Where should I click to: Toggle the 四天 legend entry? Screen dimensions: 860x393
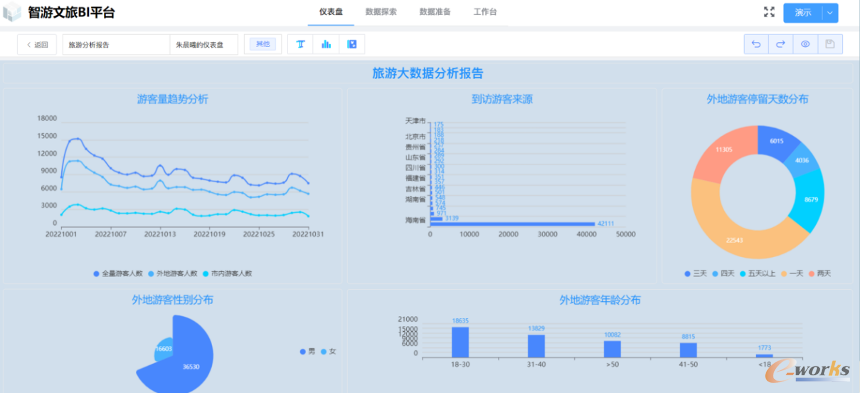[x=723, y=273]
